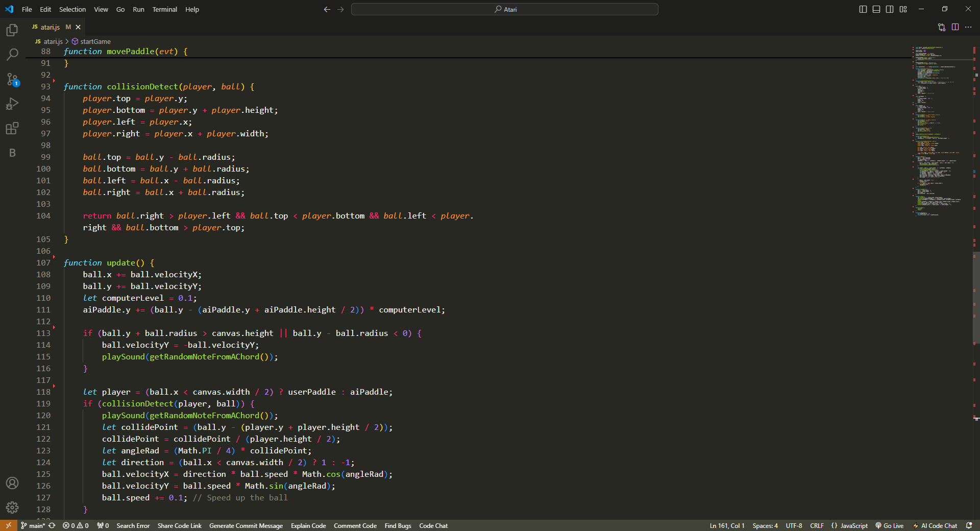The image size is (980, 531).
Task: Open the Selection menu
Action: [72, 9]
